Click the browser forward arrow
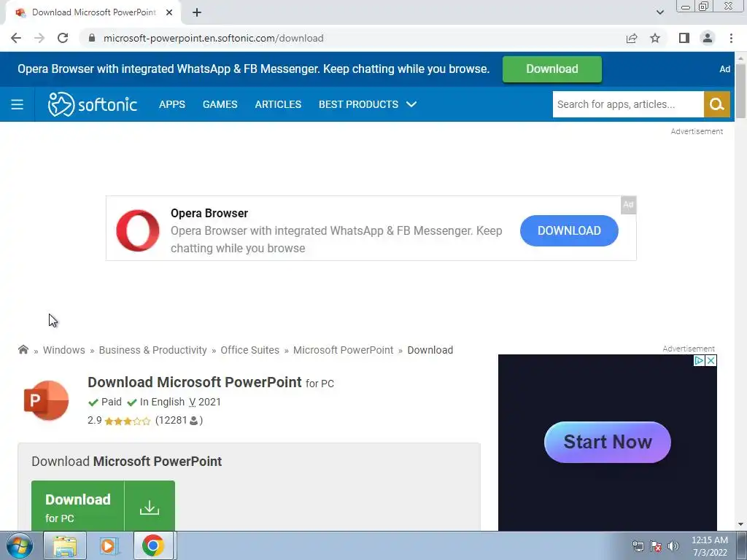Image resolution: width=747 pixels, height=560 pixels. (39, 38)
